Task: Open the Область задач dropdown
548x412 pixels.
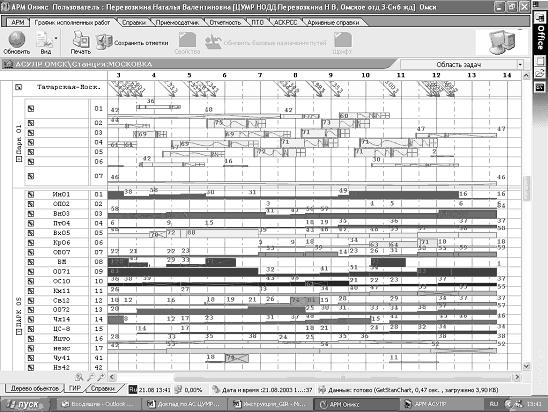Action: click(520, 65)
